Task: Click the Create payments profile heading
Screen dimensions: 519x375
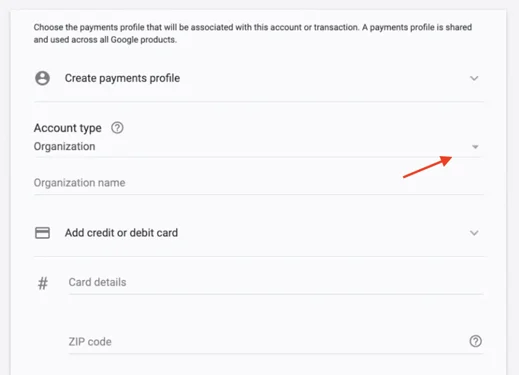Action: coord(122,78)
